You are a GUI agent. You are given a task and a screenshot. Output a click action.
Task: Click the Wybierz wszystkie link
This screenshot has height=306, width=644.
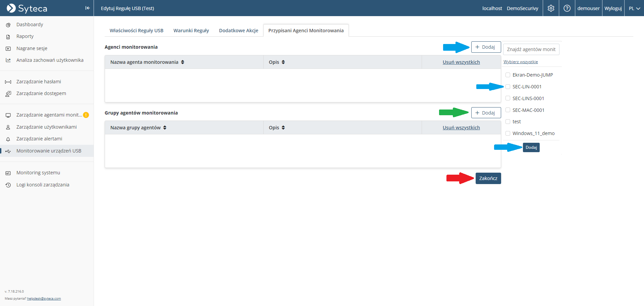(521, 62)
